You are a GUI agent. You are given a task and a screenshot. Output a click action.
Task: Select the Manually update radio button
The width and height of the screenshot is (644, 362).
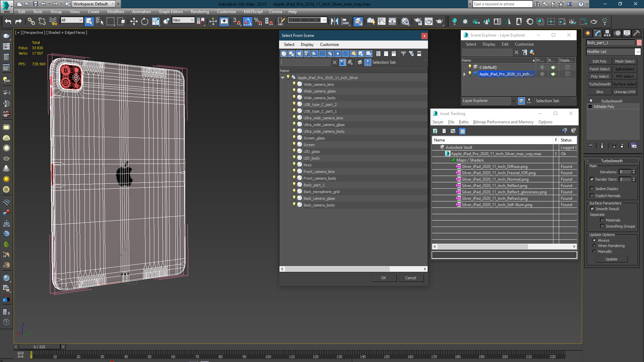(594, 251)
